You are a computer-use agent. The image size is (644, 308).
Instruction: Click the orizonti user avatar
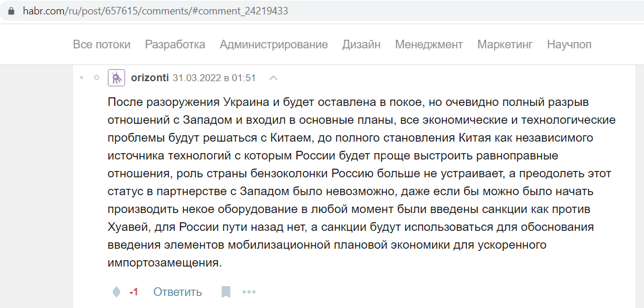116,78
